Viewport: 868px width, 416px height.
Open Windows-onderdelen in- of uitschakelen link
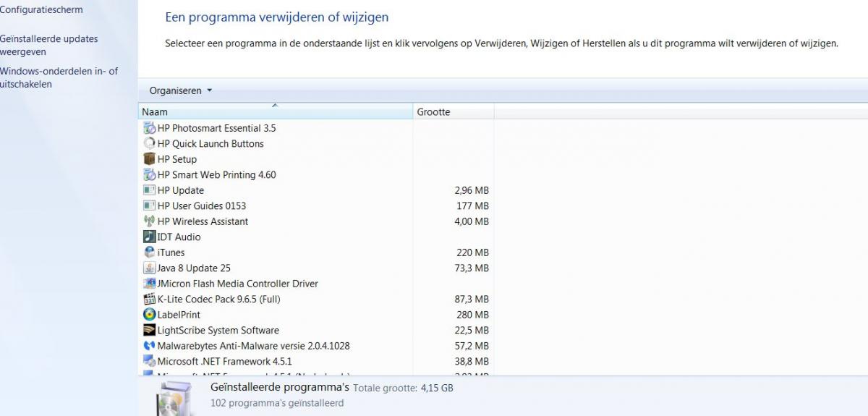pyautogui.click(x=59, y=77)
